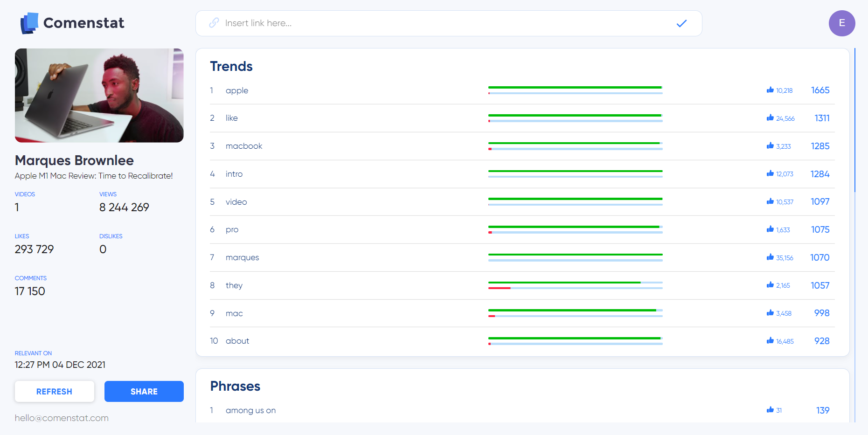The height and width of the screenshot is (435, 868).
Task: Open hello@comenstat.com email link
Action: point(62,418)
